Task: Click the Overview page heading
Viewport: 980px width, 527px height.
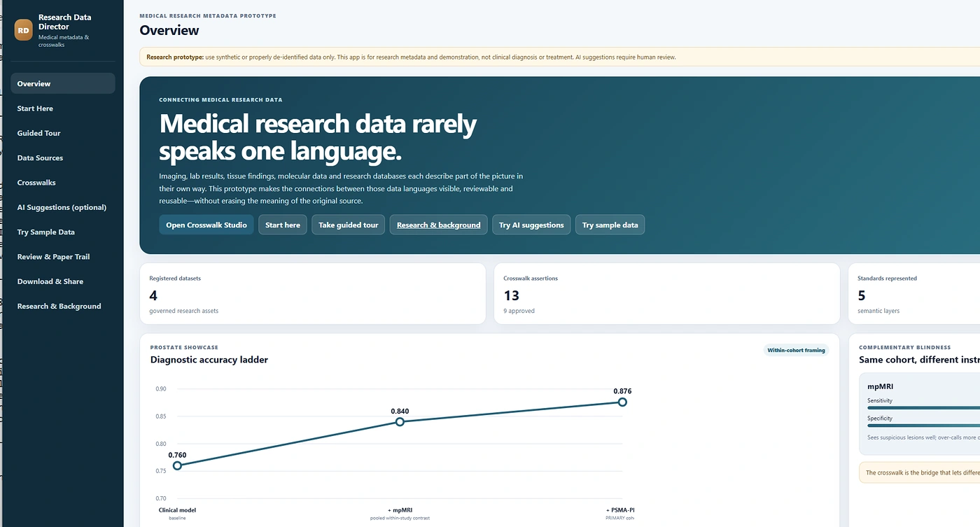Action: click(x=169, y=30)
